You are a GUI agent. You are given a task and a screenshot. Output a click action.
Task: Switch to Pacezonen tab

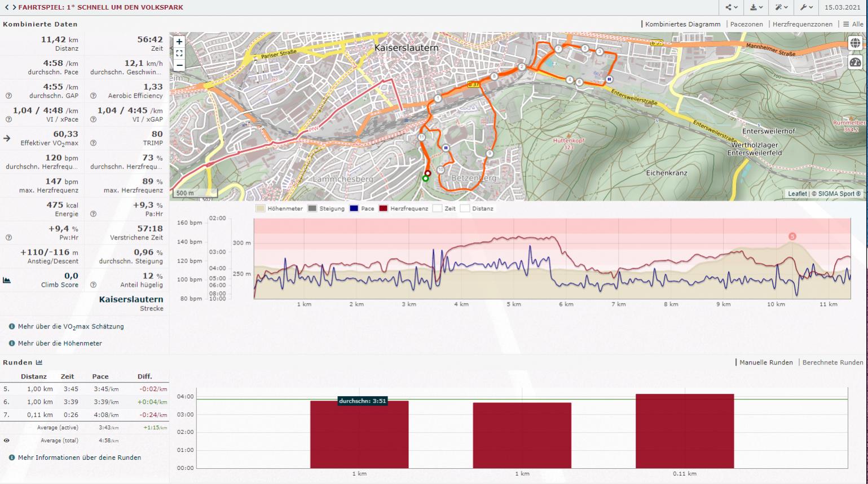tap(746, 24)
